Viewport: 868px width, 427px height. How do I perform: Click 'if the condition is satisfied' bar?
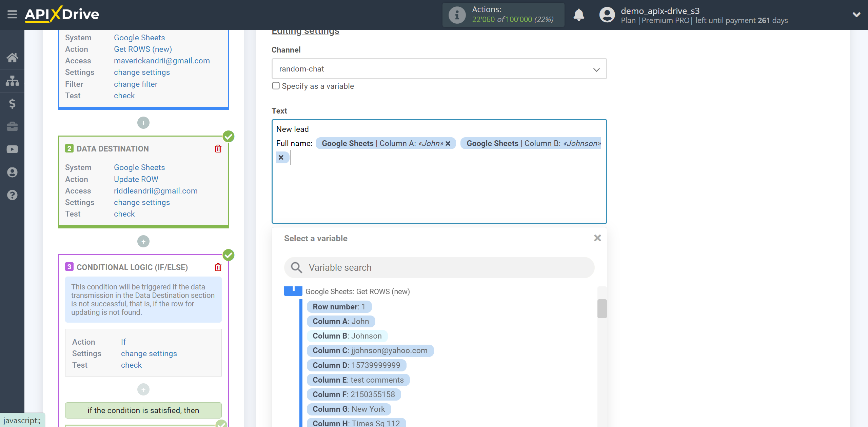pyautogui.click(x=143, y=410)
